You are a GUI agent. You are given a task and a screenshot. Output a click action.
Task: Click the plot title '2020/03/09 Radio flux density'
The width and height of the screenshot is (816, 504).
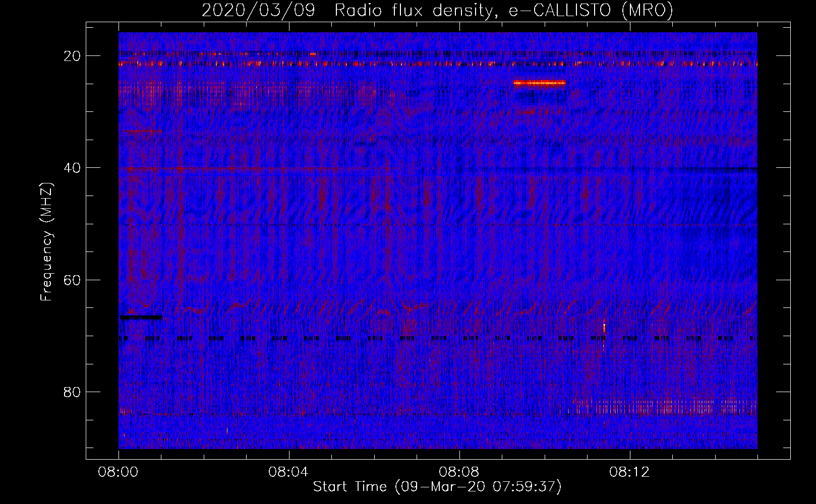(347, 10)
